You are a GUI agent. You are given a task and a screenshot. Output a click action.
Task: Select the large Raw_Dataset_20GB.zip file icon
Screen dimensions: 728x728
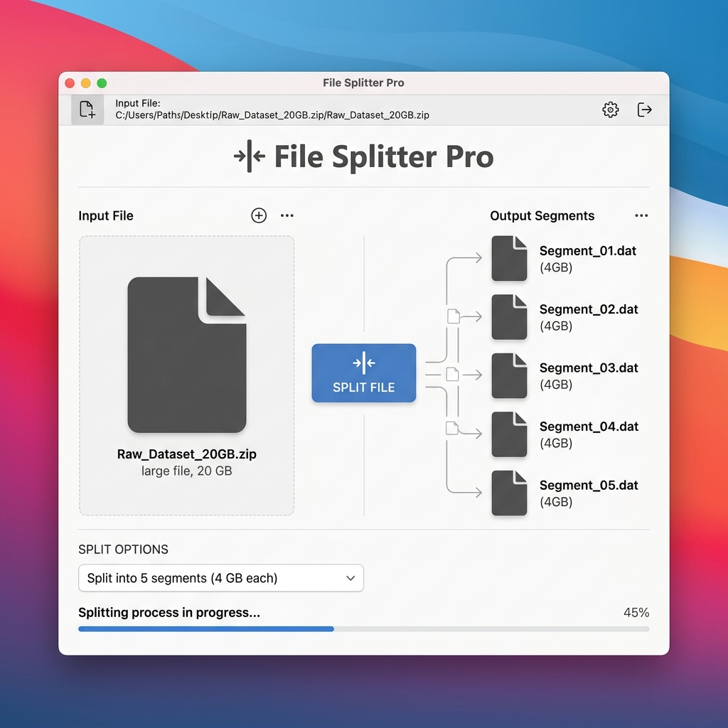click(187, 355)
